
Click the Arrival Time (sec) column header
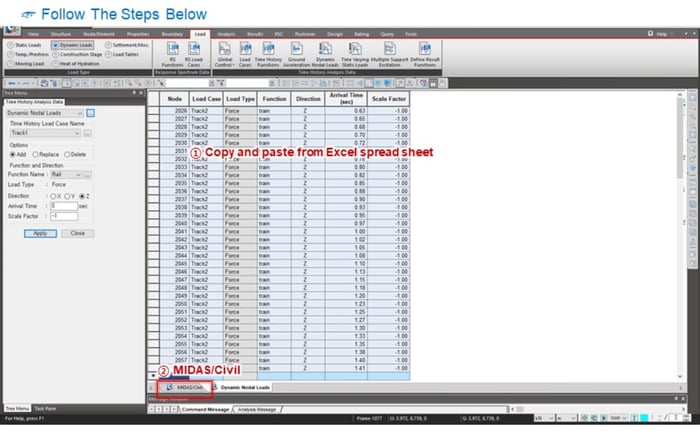346,99
